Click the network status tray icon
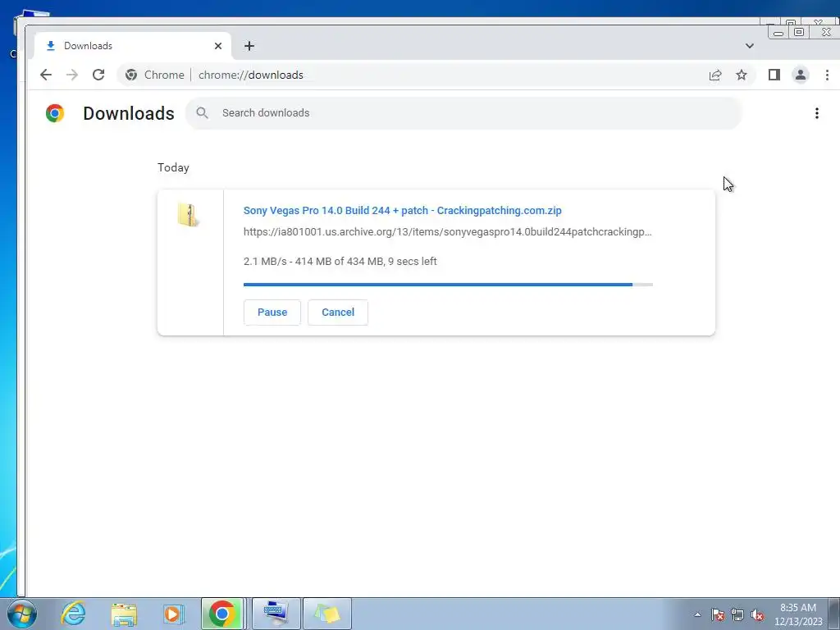The image size is (840, 630). (x=737, y=614)
